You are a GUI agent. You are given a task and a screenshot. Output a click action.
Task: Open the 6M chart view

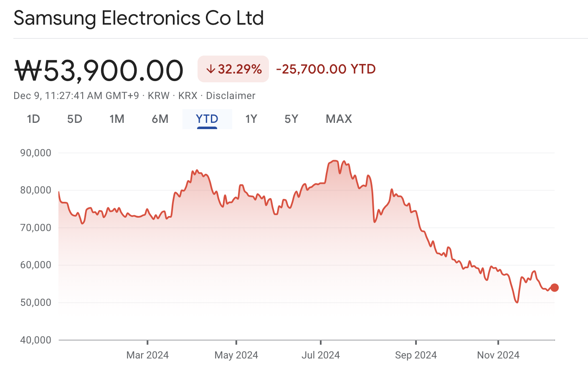click(160, 119)
